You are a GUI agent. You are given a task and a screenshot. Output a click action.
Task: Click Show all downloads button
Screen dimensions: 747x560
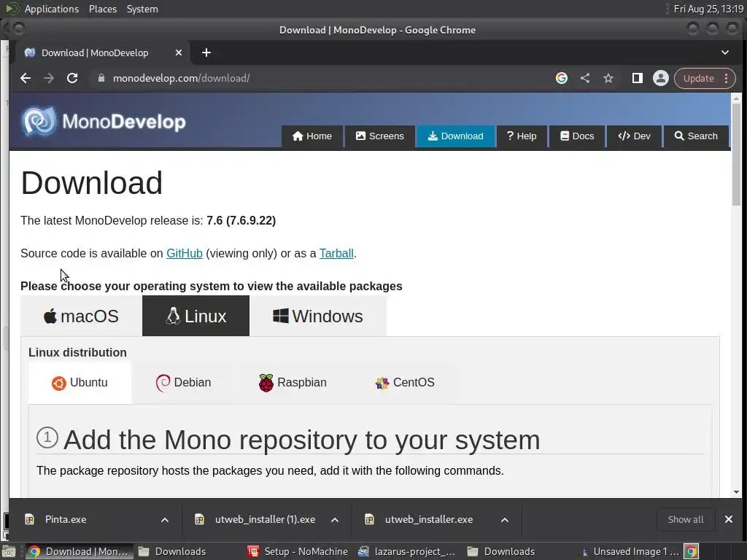point(686,519)
